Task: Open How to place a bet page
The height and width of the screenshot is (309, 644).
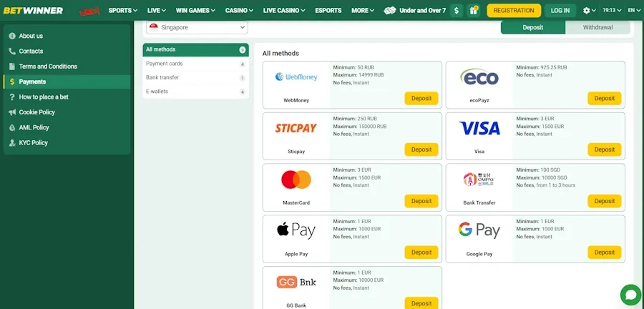Action: [x=44, y=97]
